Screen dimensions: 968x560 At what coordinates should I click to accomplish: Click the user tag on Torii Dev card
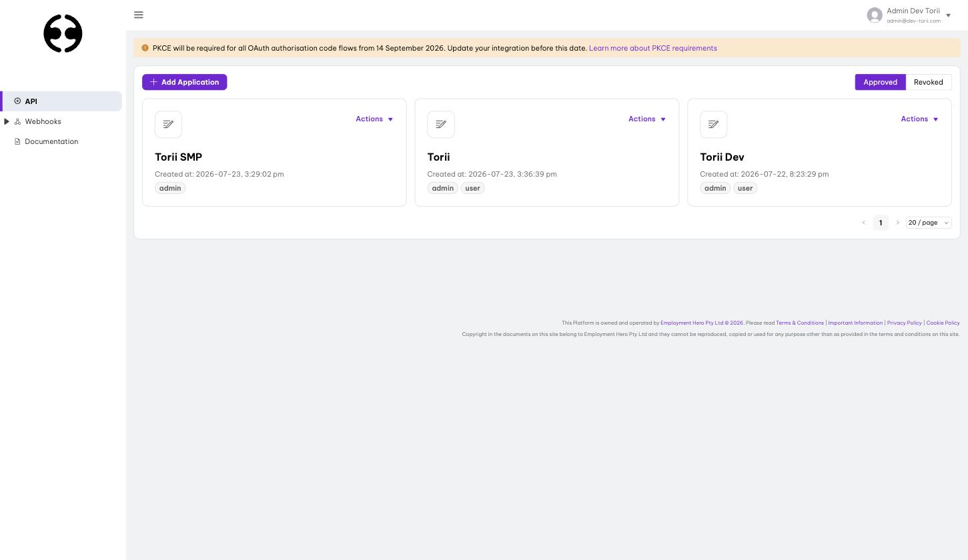tap(745, 188)
